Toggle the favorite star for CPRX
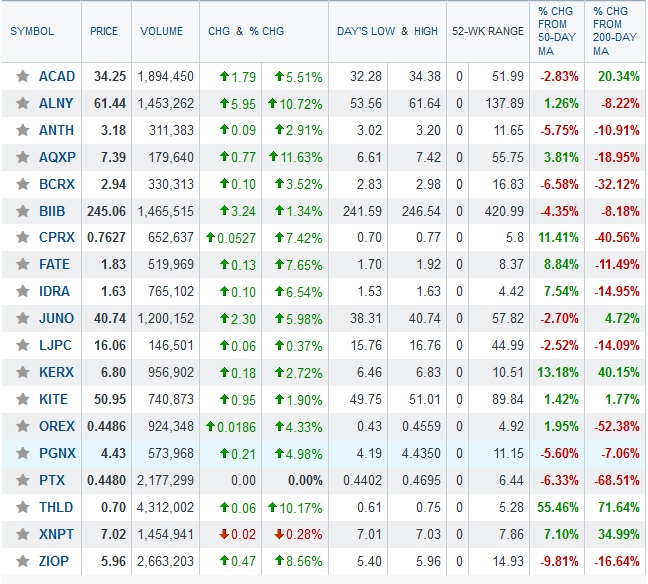Image resolution: width=648 pixels, height=584 pixels. (23, 237)
